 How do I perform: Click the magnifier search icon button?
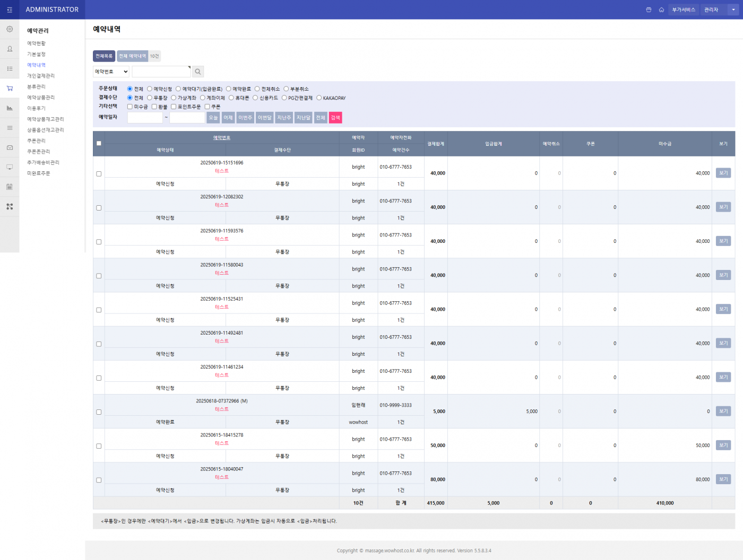[197, 72]
